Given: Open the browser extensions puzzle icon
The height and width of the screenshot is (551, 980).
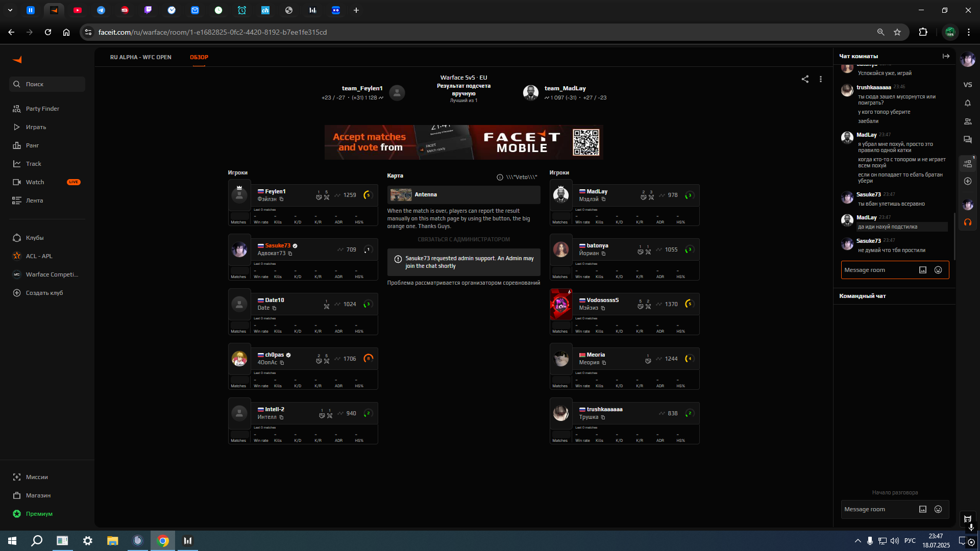Looking at the screenshot, I should click(923, 32).
